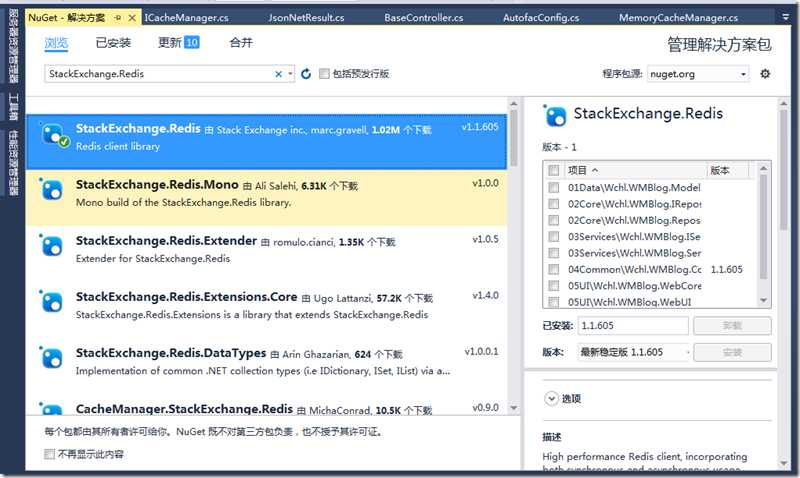Image resolution: width=800 pixels, height=478 pixels.
Task: Close the NuGet solution tab
Action: tap(132, 18)
